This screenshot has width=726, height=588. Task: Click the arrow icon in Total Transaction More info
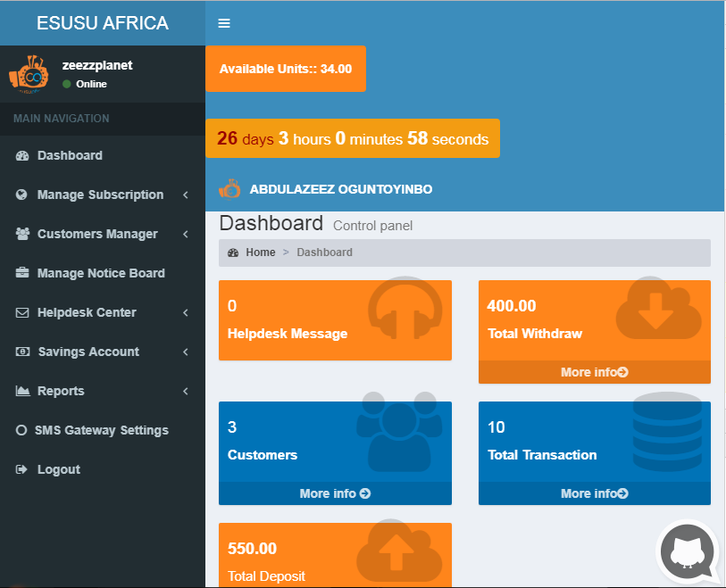click(622, 493)
